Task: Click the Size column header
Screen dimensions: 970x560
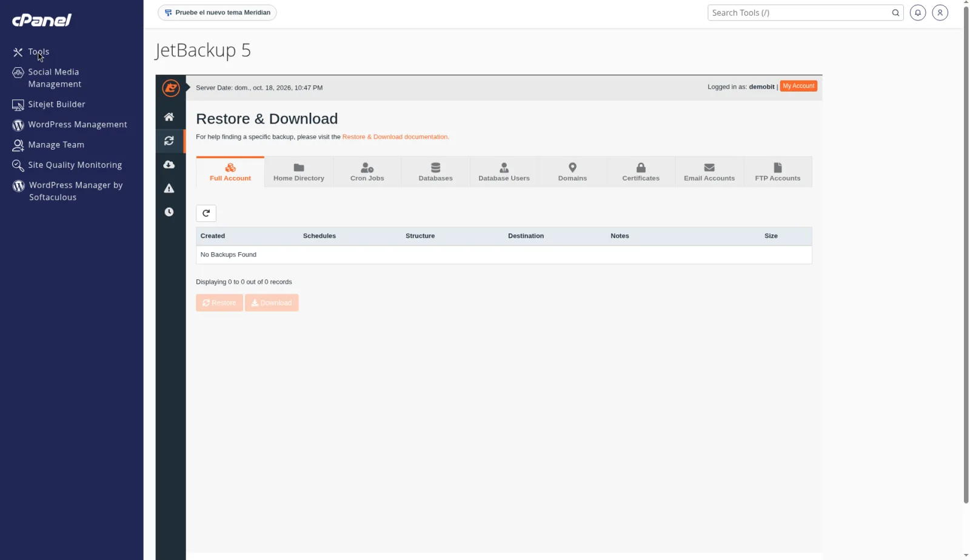Action: pyautogui.click(x=771, y=236)
